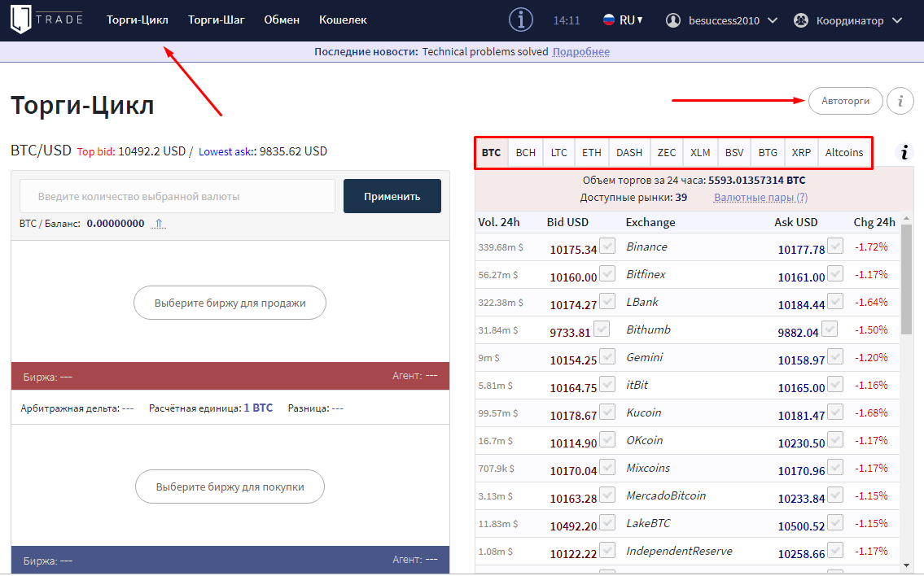The image size is (924, 576).
Task: Select the BSV currency tab
Action: pyautogui.click(x=734, y=152)
